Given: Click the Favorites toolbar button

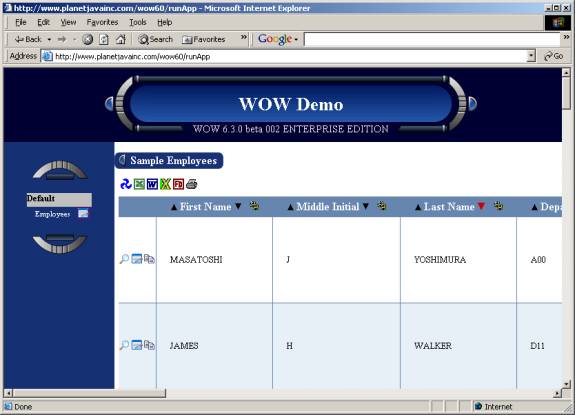Looking at the screenshot, I should click(x=204, y=39).
